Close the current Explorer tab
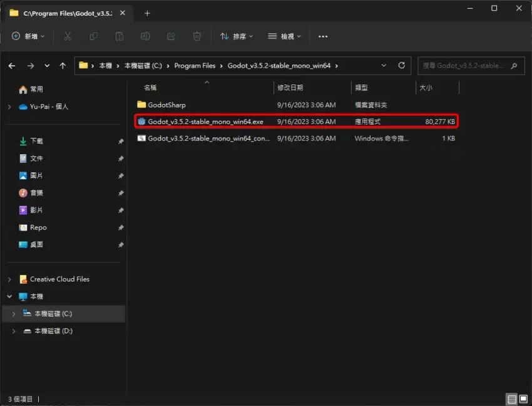This screenshot has width=532, height=406. (123, 13)
